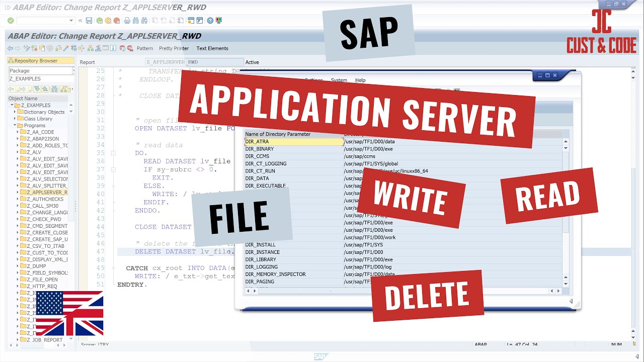Click the Create New Session icon
This screenshot has height=362, width=644.
click(191, 21)
